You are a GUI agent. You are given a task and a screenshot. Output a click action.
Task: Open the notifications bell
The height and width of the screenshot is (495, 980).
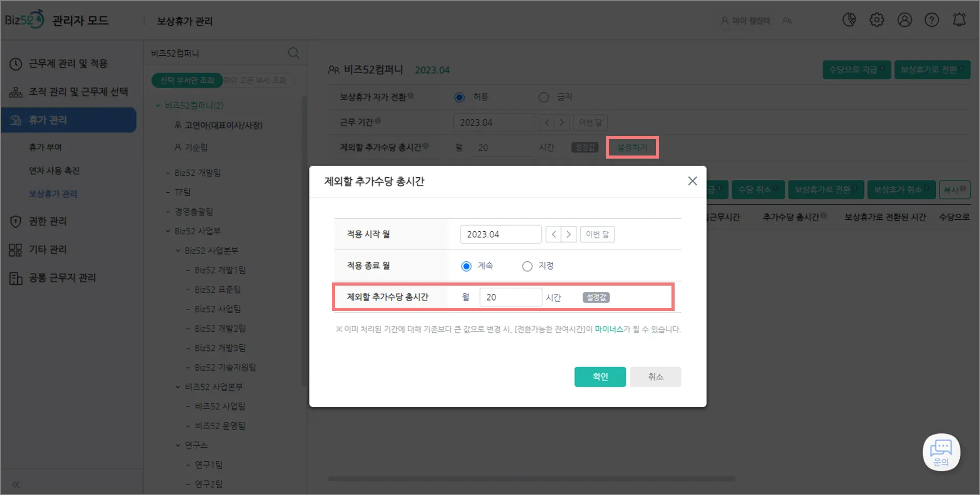[959, 20]
